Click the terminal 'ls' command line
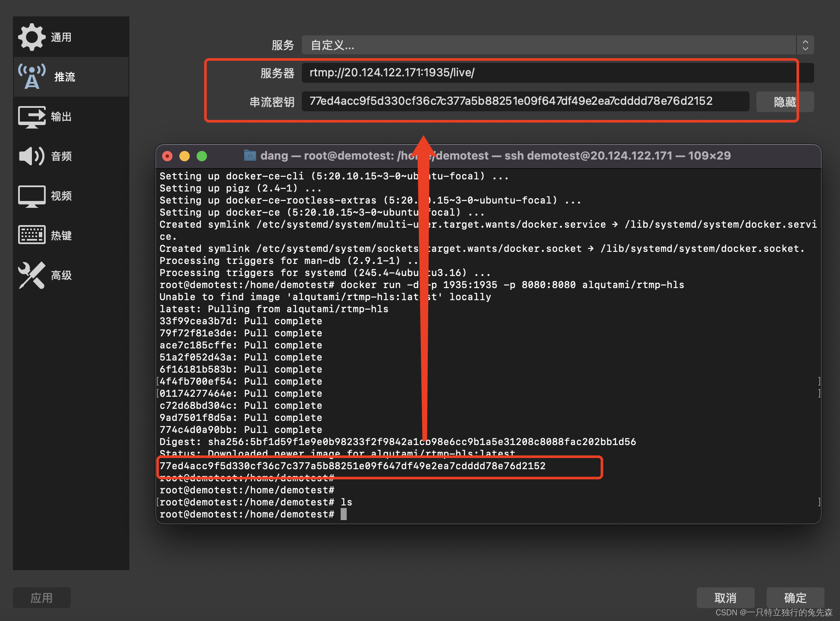This screenshot has width=840, height=621. coord(256,502)
